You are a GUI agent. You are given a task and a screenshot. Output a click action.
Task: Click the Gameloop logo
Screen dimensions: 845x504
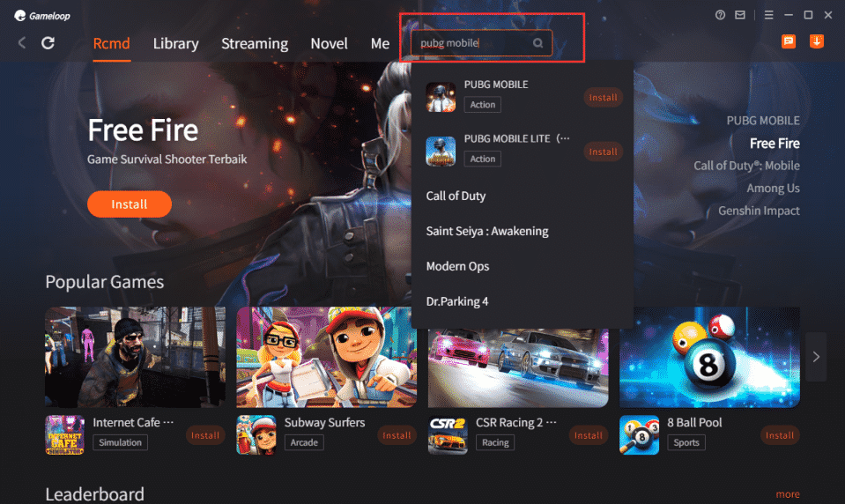coord(42,16)
